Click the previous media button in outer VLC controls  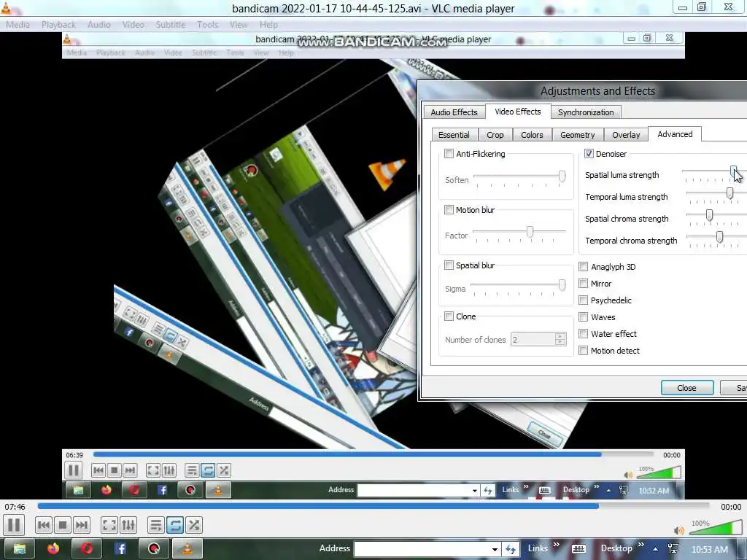click(43, 525)
